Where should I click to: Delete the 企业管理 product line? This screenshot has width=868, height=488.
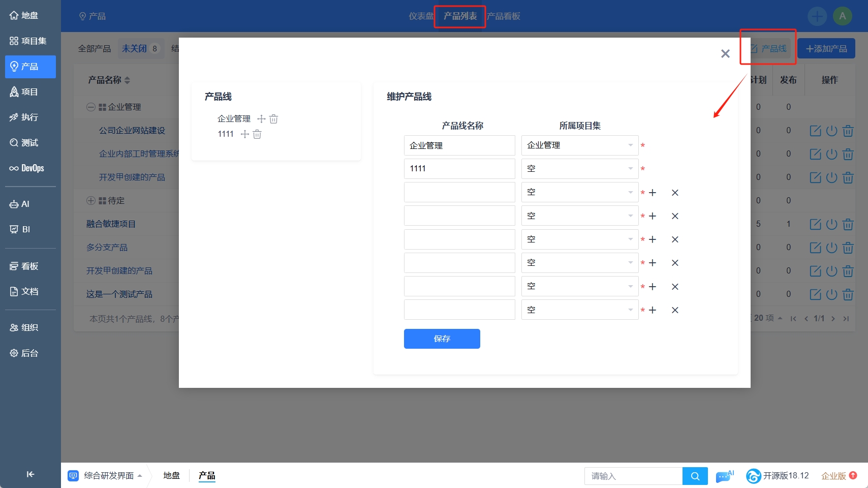click(x=274, y=119)
